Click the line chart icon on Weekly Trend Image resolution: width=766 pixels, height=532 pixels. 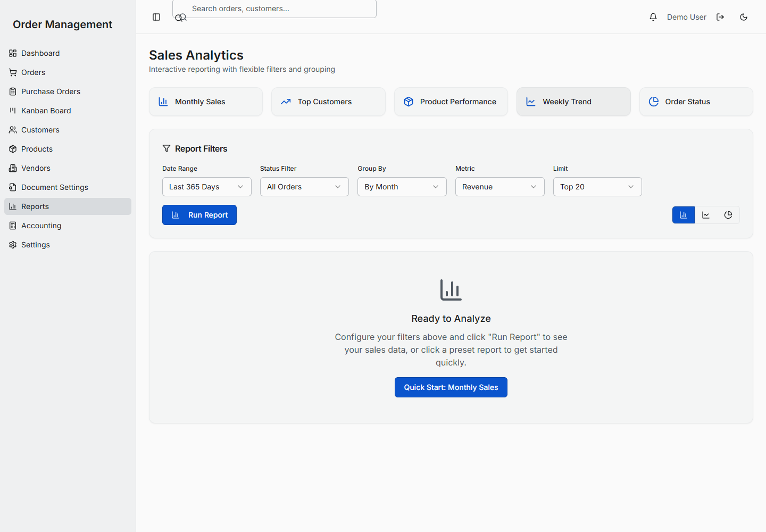[531, 102]
